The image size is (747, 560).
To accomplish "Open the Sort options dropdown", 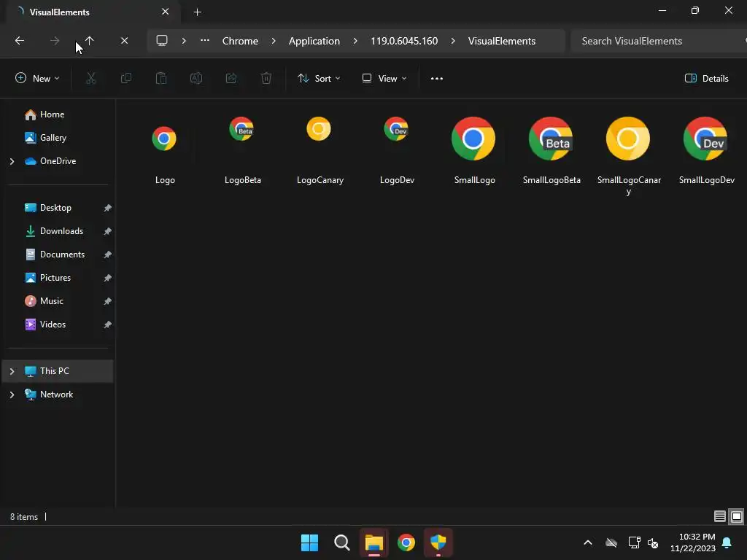I will [319, 79].
